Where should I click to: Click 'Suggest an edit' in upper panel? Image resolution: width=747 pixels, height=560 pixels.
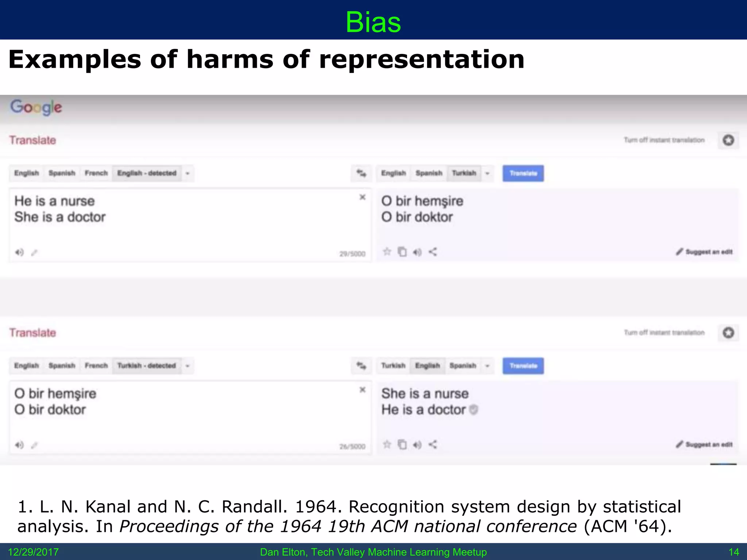coord(704,252)
